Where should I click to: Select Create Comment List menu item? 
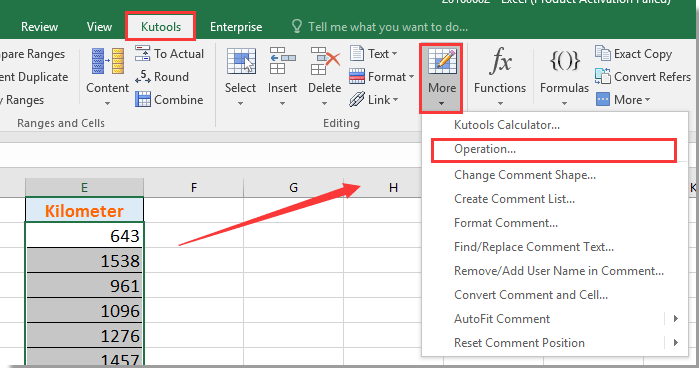tap(514, 199)
